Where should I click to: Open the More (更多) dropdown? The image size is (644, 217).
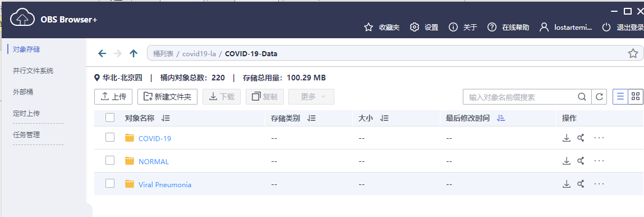[x=311, y=97]
